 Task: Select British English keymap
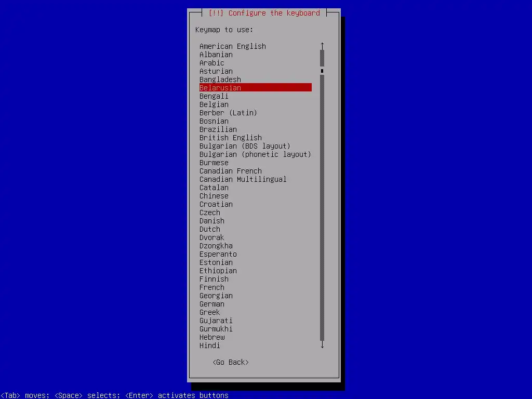(x=256, y=138)
